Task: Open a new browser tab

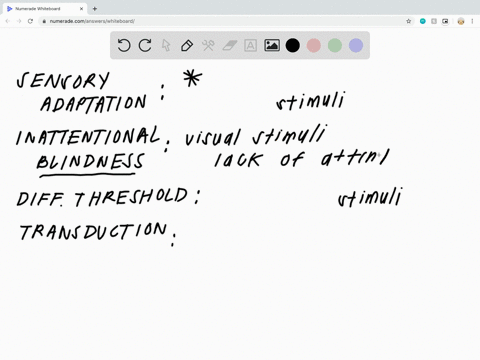Action: click(x=95, y=9)
